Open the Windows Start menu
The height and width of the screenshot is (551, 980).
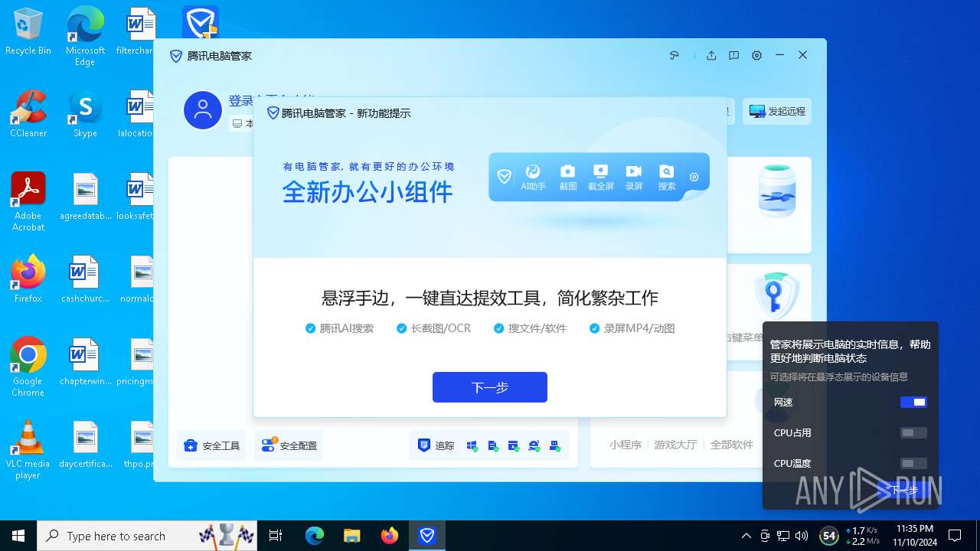18,536
